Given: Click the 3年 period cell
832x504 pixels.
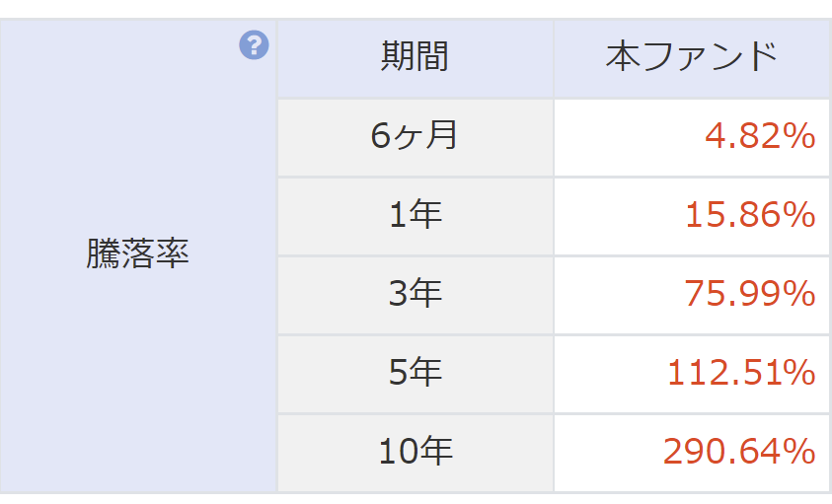Looking at the screenshot, I should pyautogui.click(x=415, y=294).
